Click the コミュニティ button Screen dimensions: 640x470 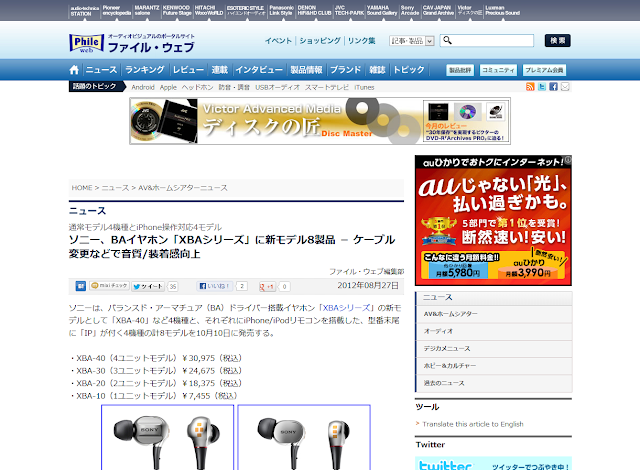[x=498, y=70]
